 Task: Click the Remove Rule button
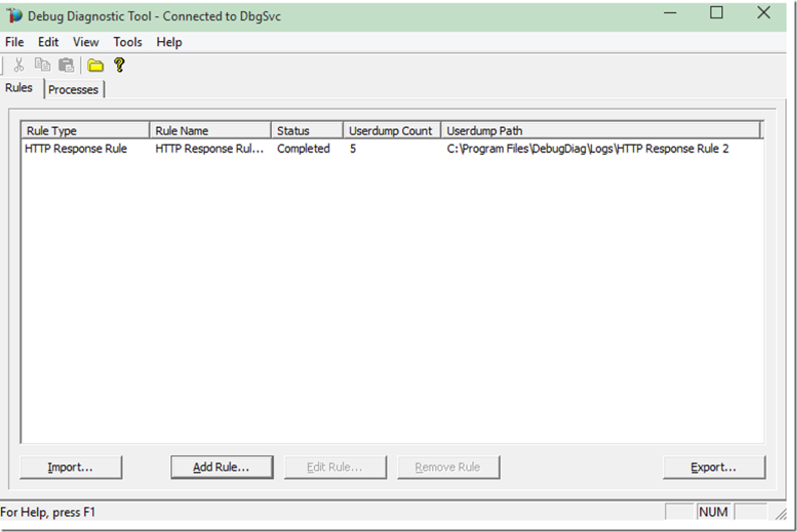[x=448, y=467]
